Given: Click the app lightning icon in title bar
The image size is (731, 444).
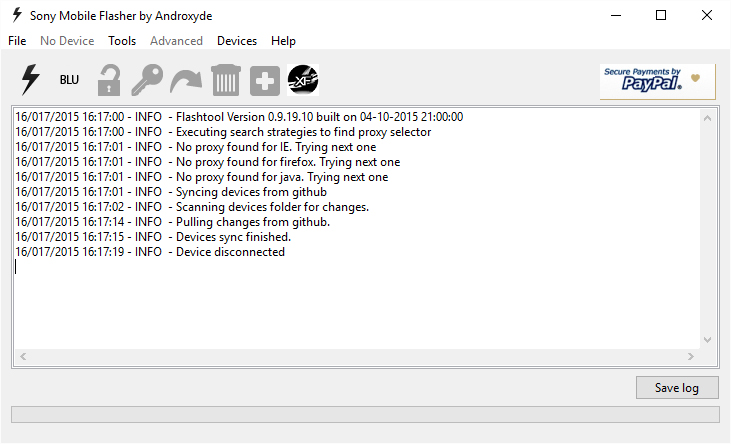Looking at the screenshot, I should coord(17,15).
